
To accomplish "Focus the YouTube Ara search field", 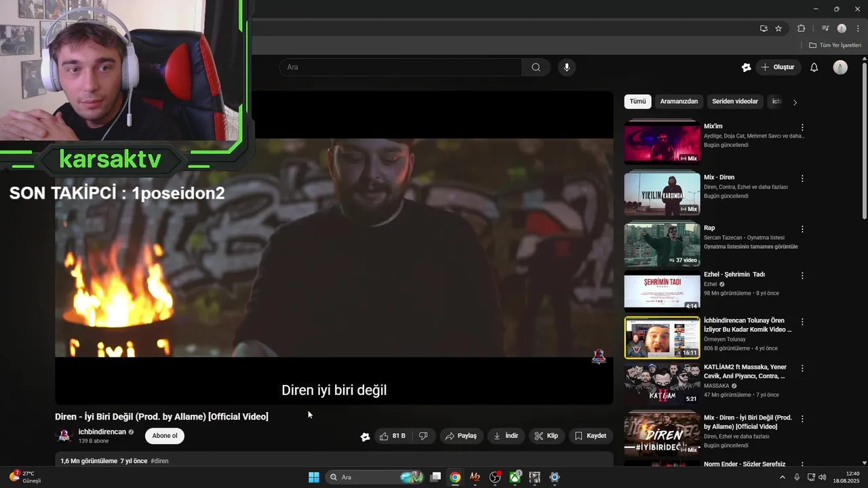I will tap(400, 67).
